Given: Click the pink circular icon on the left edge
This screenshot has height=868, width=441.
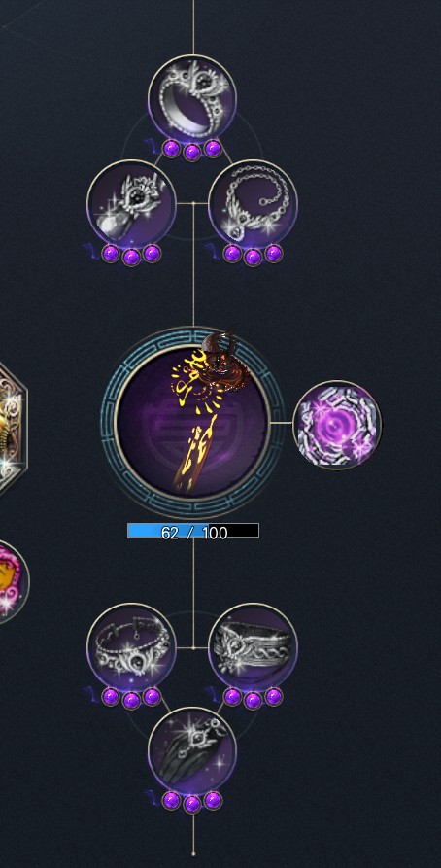Looking at the screenshot, I should (x=14, y=581).
